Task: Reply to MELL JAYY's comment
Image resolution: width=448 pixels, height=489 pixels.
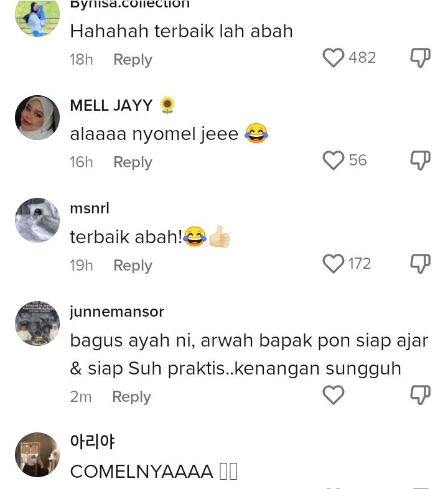Action: (133, 162)
